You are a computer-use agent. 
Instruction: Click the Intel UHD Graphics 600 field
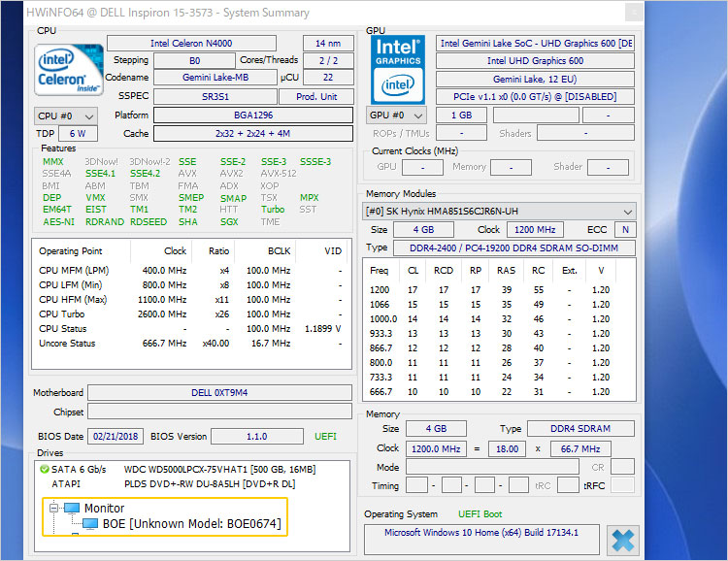tap(535, 61)
